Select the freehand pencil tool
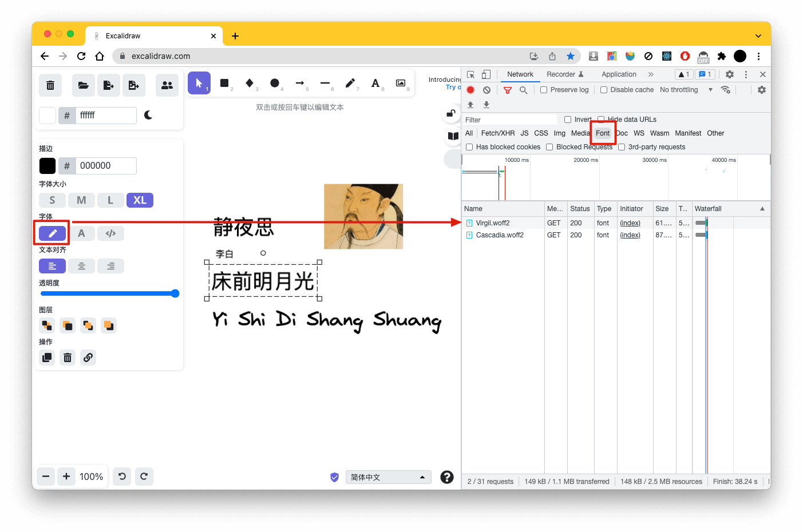Image resolution: width=803 pixels, height=532 pixels. click(x=350, y=84)
